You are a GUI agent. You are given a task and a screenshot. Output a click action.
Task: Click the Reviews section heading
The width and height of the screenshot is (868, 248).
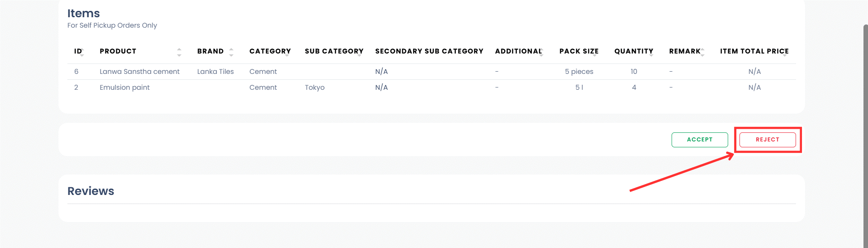point(91,191)
